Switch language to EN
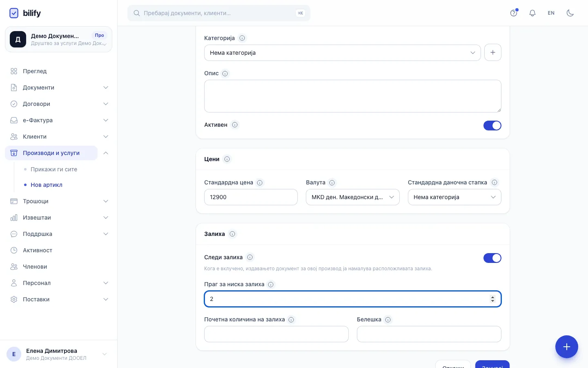The height and width of the screenshot is (368, 588). pos(551,13)
